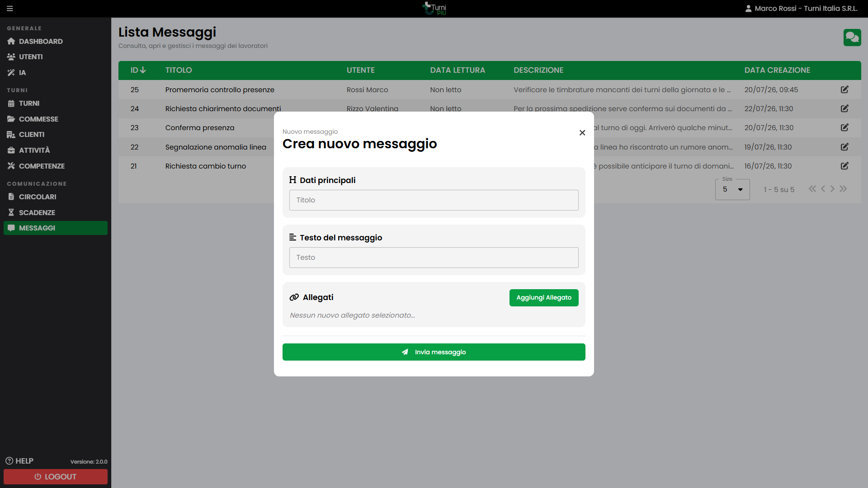Screen dimensions: 868x488
Task: Sort by Utente column header
Action: pyautogui.click(x=361, y=70)
